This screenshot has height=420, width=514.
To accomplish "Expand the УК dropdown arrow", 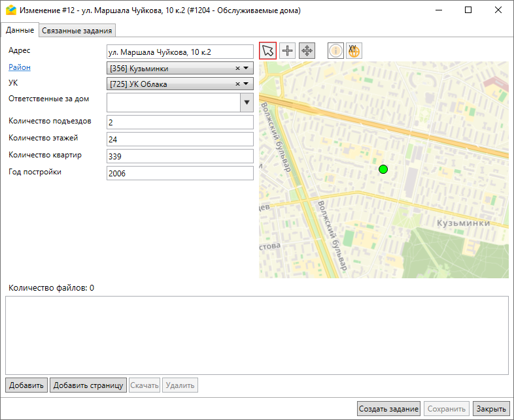I will point(247,84).
